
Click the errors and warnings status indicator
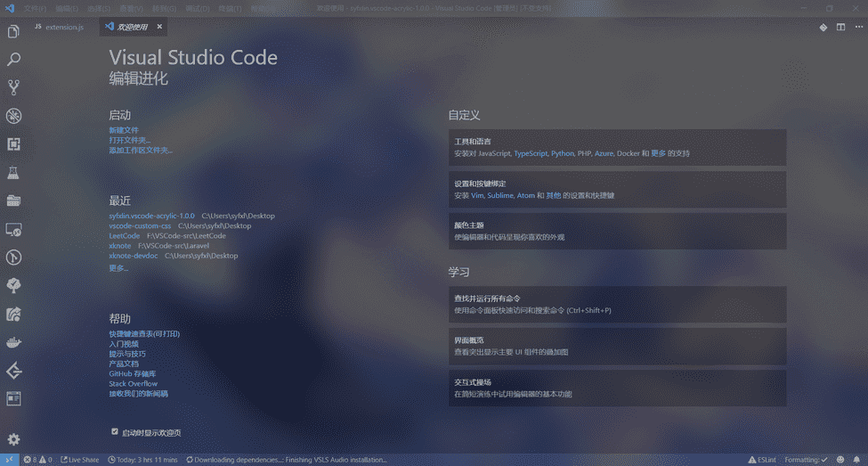point(37,460)
